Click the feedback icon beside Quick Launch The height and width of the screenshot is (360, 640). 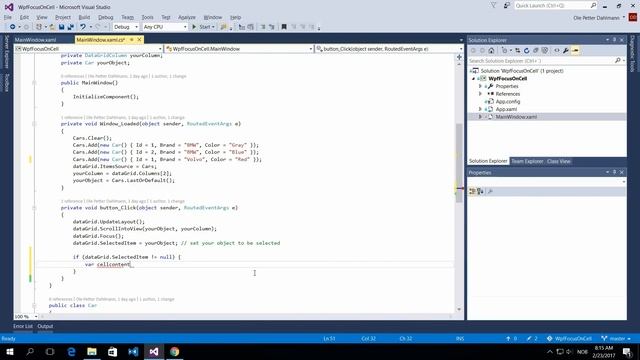[507, 5]
